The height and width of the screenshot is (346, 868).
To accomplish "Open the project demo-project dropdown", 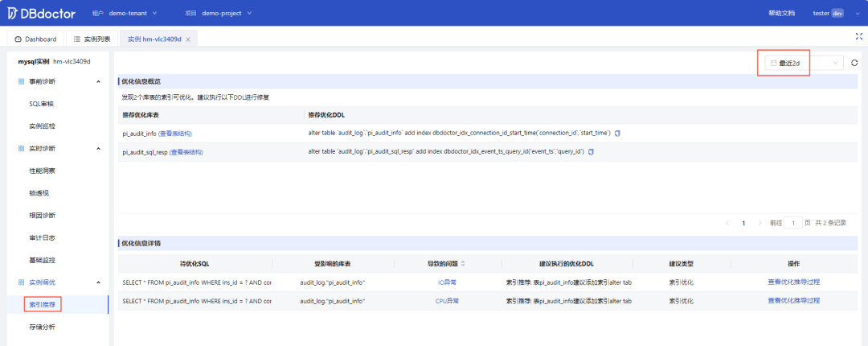I will 226,13.
